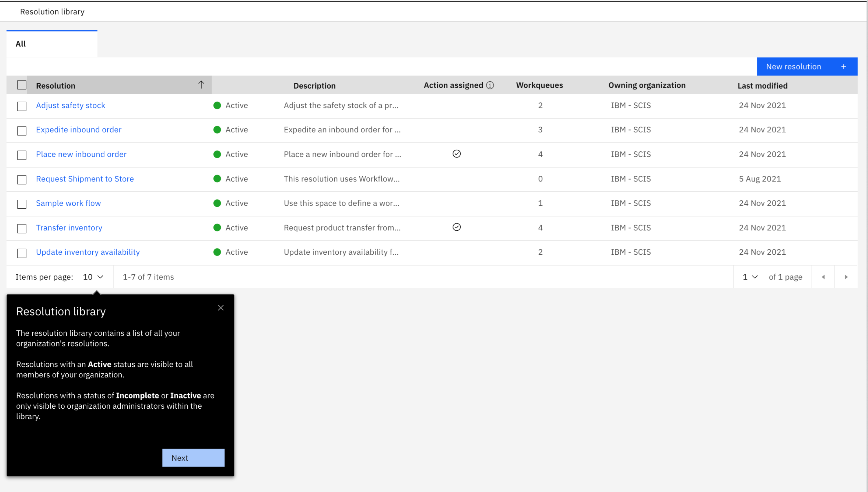Click action assigned checkmark for Place new inbound order
Viewport: 868px width, 492px height.
[456, 154]
